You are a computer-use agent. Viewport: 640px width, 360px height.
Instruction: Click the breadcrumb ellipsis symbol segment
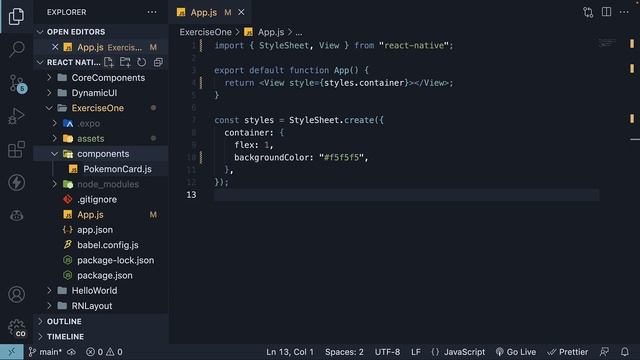299,32
